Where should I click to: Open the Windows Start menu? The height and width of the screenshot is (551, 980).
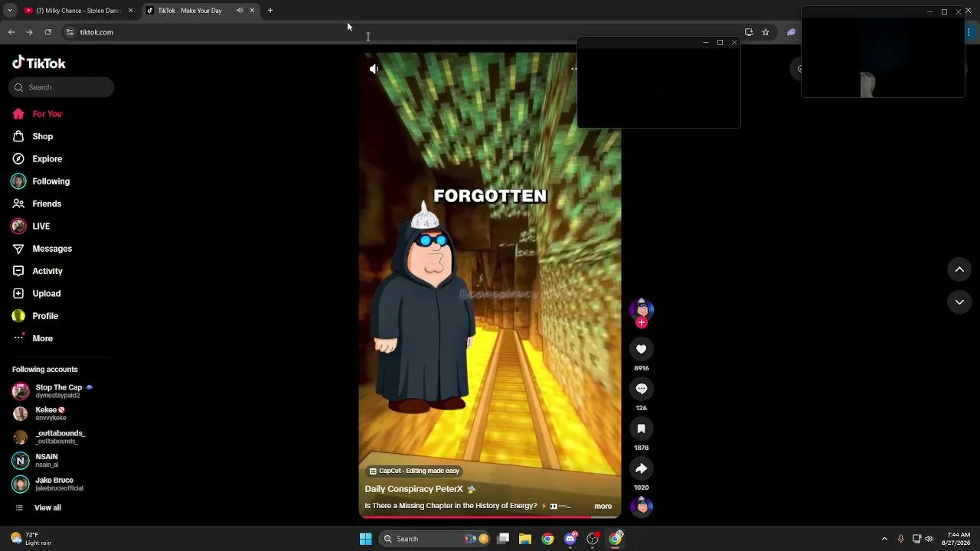click(x=366, y=539)
